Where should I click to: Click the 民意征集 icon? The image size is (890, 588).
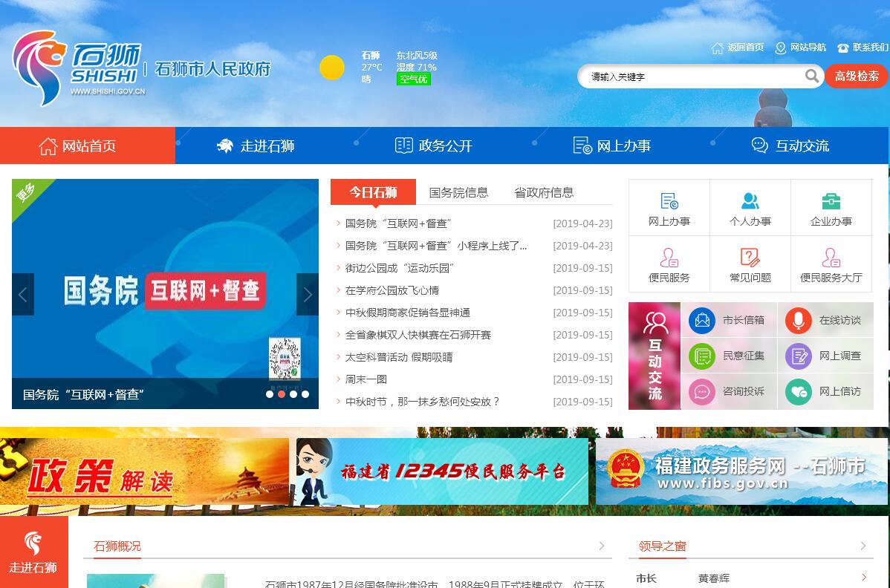tap(701, 356)
